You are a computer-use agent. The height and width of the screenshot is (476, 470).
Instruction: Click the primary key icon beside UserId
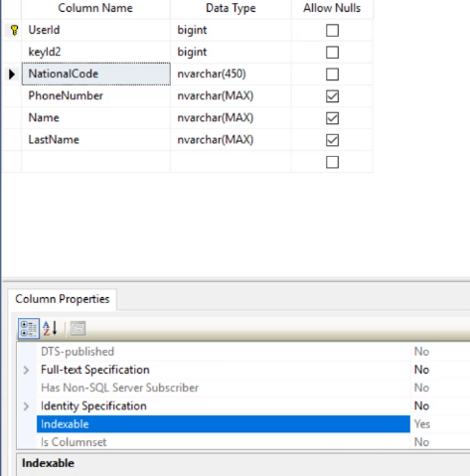pyautogui.click(x=14, y=30)
